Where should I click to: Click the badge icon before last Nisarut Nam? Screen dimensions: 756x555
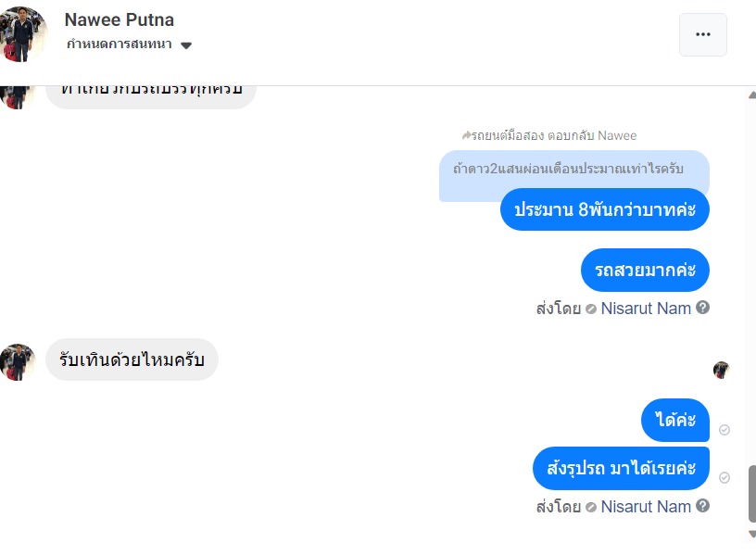point(591,507)
